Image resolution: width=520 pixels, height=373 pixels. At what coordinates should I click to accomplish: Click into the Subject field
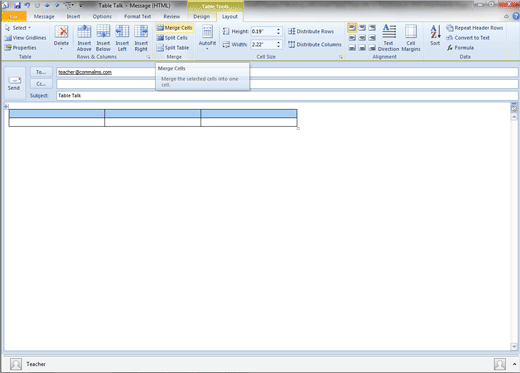(x=287, y=96)
